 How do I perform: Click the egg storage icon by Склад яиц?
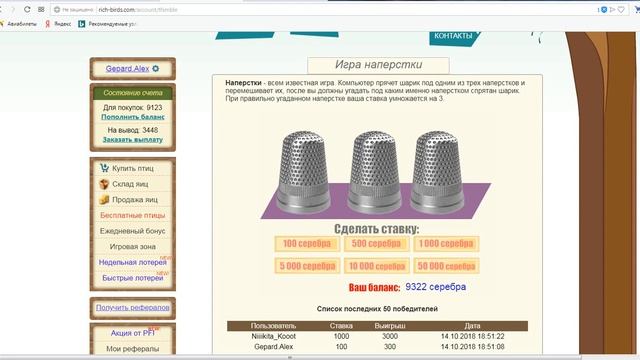click(104, 184)
